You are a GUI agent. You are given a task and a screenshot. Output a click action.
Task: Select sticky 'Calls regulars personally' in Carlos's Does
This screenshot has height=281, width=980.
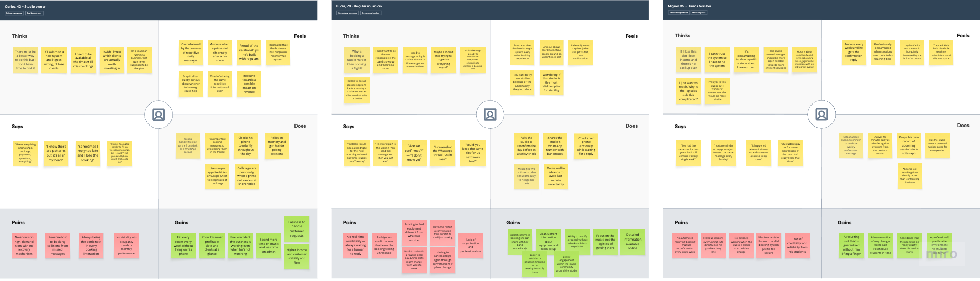[247, 176]
